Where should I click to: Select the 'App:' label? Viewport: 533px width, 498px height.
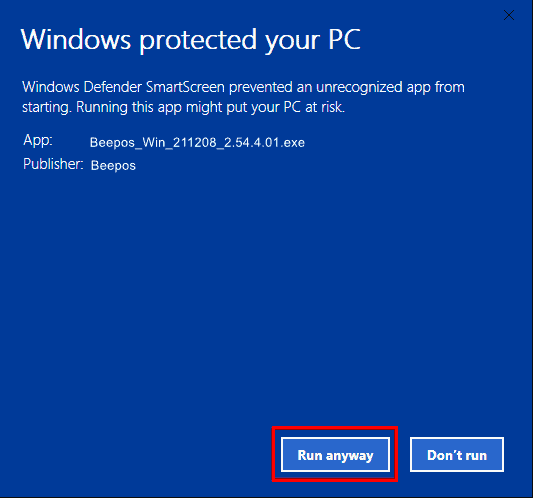[x=38, y=140]
